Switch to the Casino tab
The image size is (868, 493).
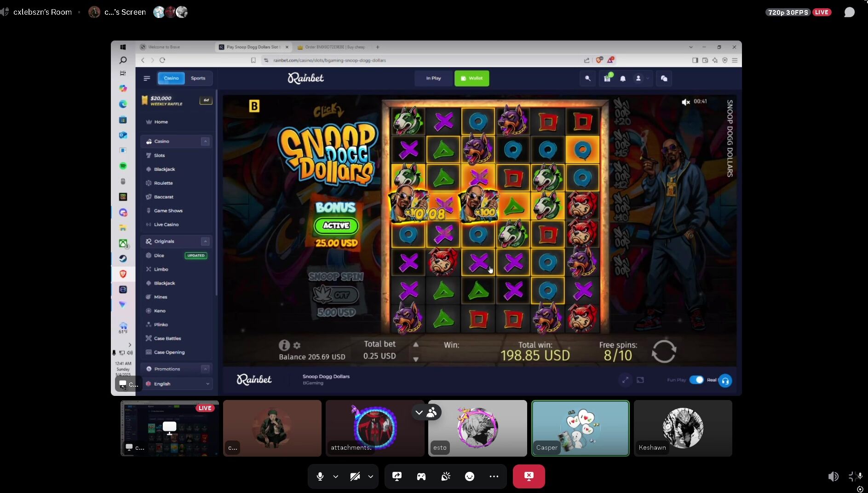coord(171,78)
